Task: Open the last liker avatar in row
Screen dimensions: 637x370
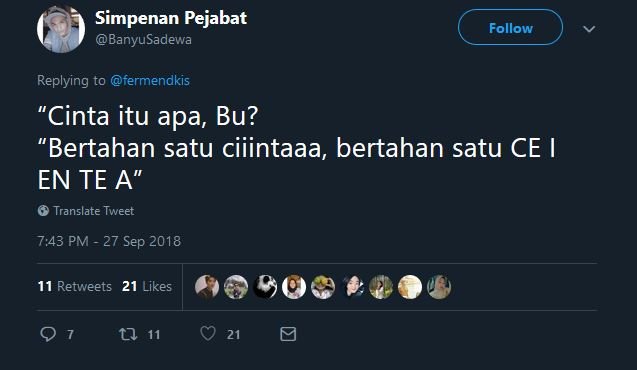Action: pyautogui.click(x=439, y=287)
